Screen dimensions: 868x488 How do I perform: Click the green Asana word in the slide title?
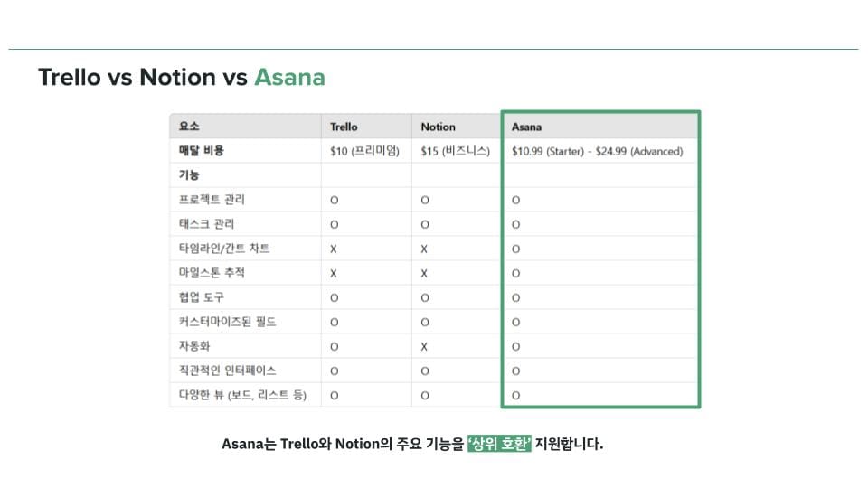[289, 78]
